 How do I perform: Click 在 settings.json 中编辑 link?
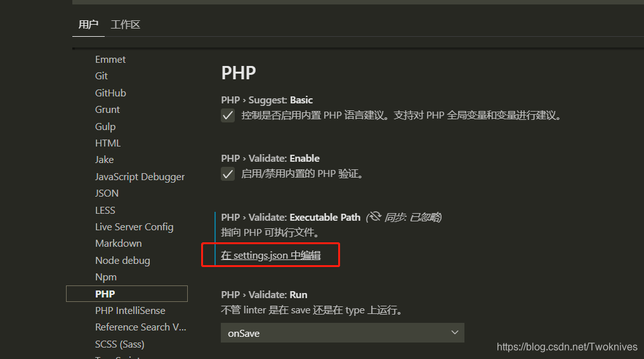[271, 255]
